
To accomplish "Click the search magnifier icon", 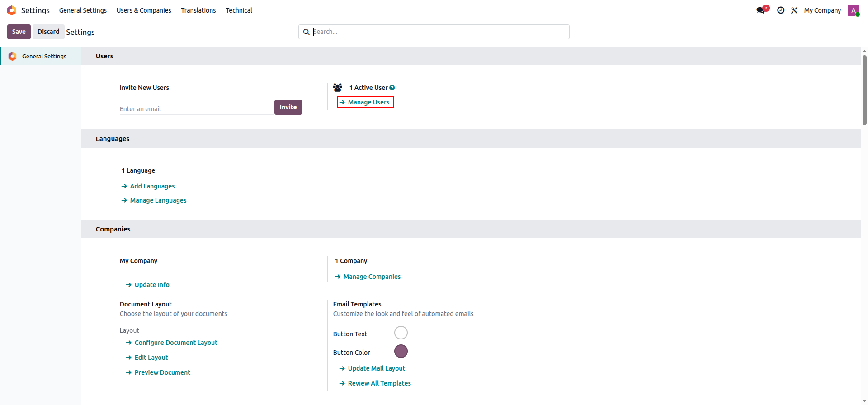I will (306, 32).
